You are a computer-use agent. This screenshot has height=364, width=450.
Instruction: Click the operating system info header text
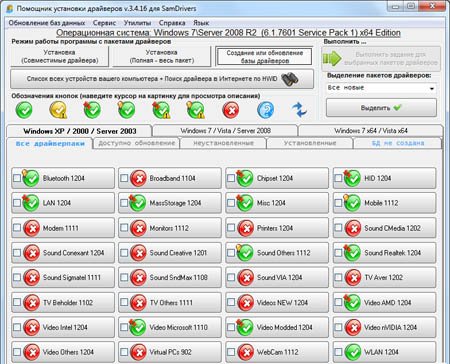click(x=228, y=33)
